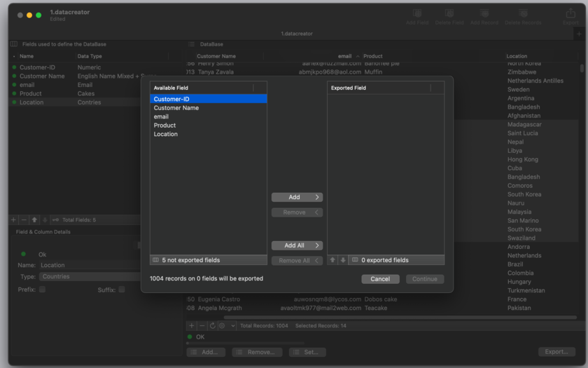The height and width of the screenshot is (368, 588).
Task: Click the Cancel button
Action: (x=380, y=279)
